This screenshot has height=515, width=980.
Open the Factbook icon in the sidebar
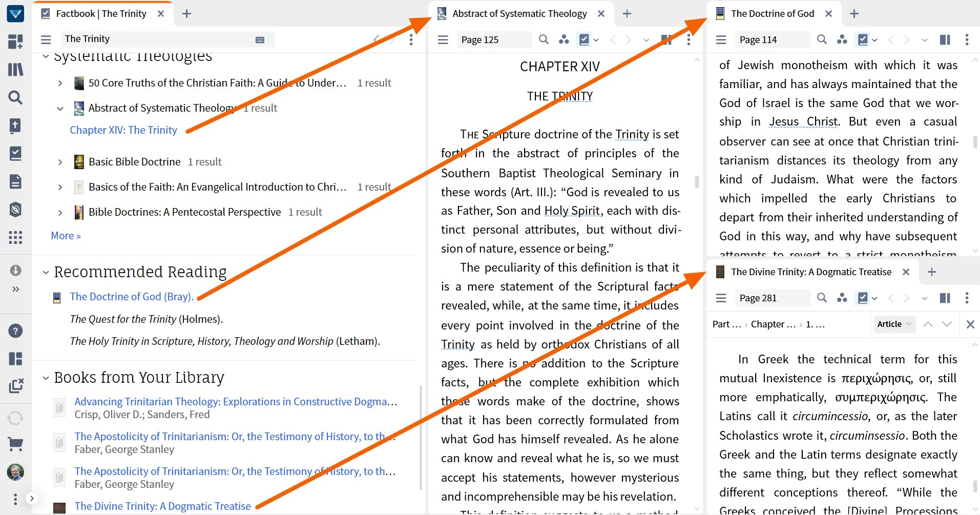(15, 153)
